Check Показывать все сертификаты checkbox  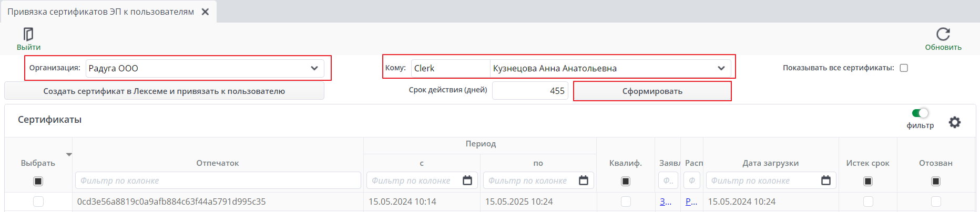click(904, 68)
